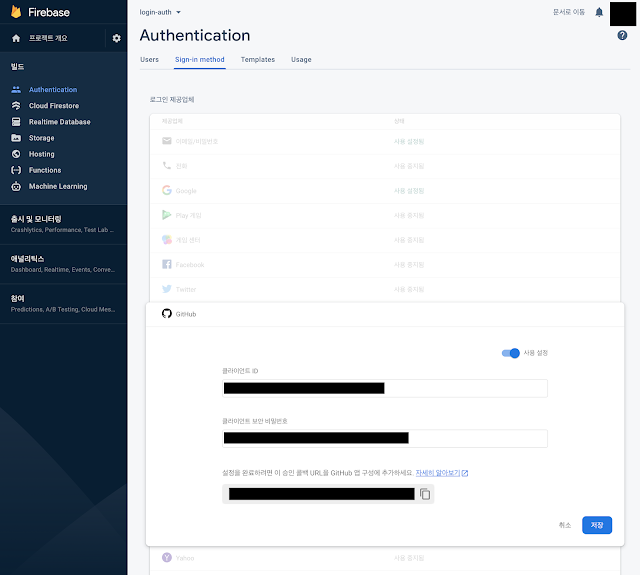Click the Twitter bird provider icon
The height and width of the screenshot is (575, 640).
[167, 289]
